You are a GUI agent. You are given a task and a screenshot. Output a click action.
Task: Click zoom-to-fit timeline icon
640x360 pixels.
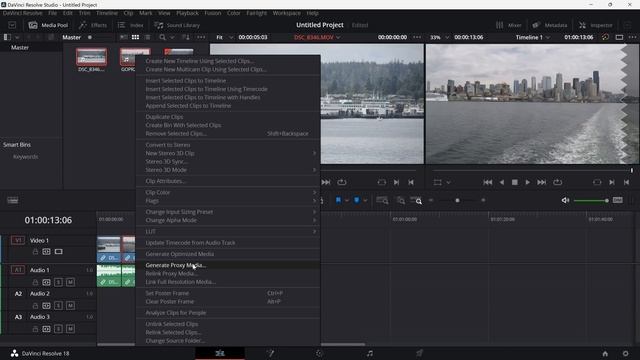[382, 200]
